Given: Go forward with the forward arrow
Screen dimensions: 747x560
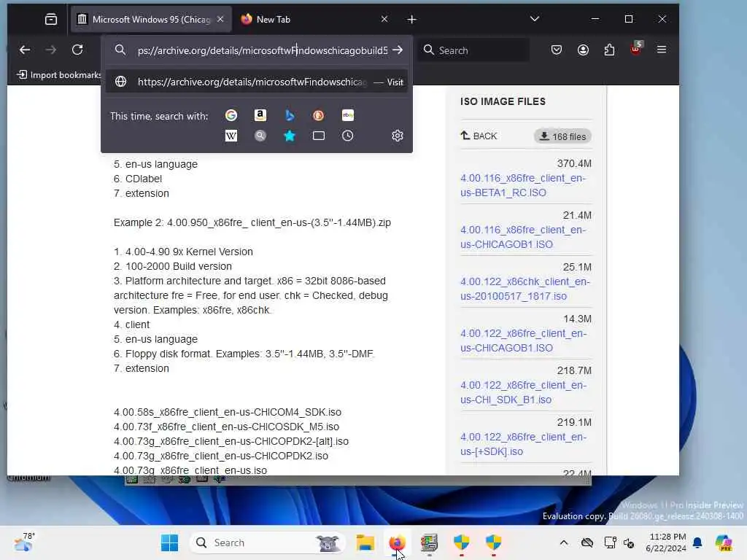Looking at the screenshot, I should pyautogui.click(x=51, y=50).
